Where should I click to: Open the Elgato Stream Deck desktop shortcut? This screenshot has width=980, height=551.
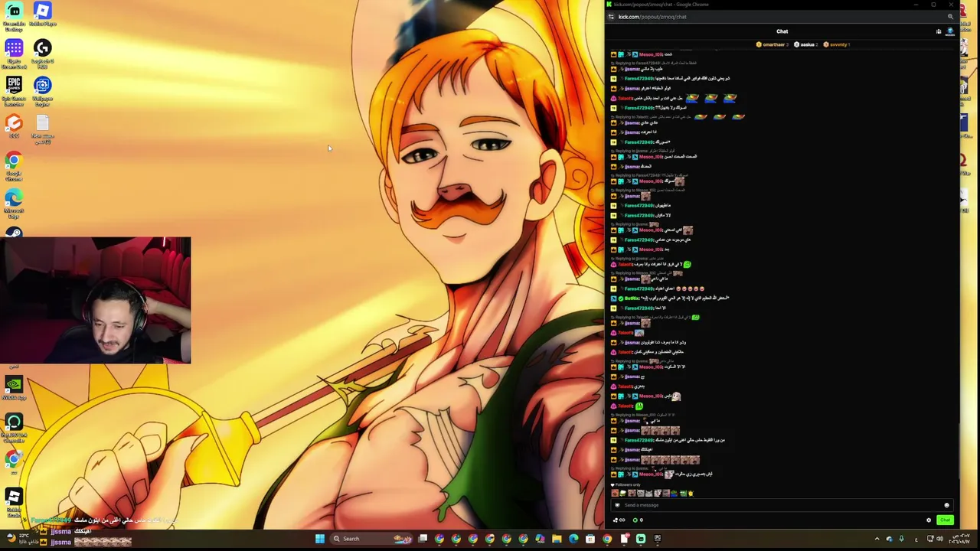[14, 54]
